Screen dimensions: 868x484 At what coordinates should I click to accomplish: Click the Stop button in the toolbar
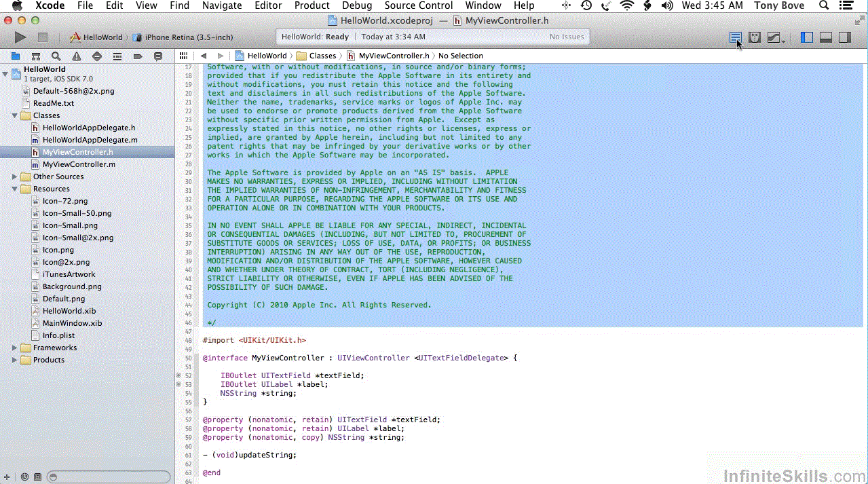click(x=42, y=37)
